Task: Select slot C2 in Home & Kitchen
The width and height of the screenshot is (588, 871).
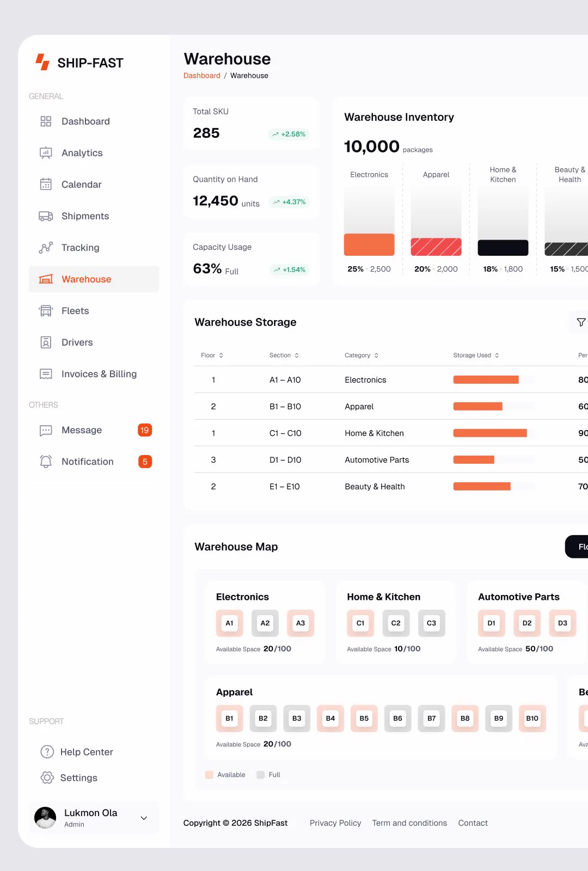Action: point(396,623)
